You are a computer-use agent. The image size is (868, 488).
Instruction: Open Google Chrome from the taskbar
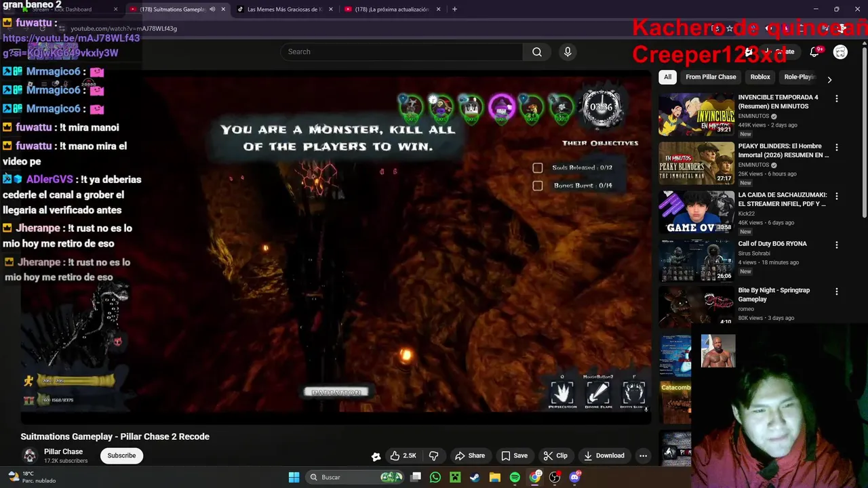click(535, 477)
